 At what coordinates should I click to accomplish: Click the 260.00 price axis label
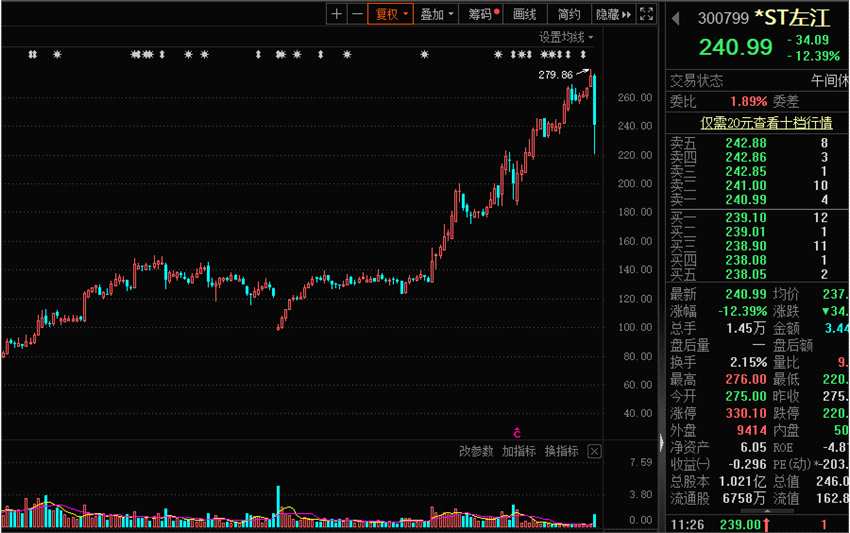(635, 98)
